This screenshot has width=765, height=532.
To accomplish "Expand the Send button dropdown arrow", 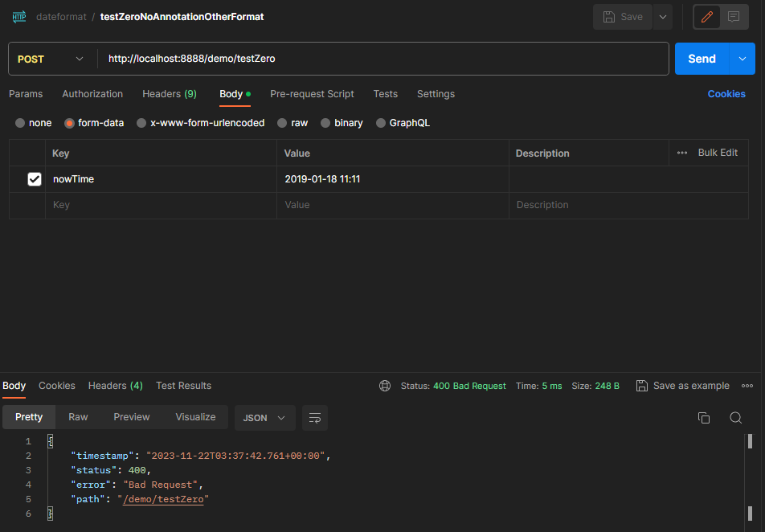I will [742, 59].
